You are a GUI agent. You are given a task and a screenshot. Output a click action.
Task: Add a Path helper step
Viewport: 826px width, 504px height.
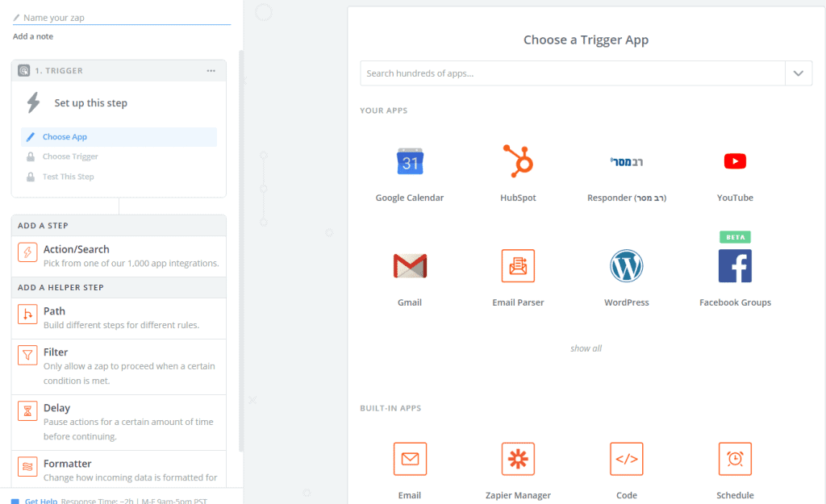119,319
